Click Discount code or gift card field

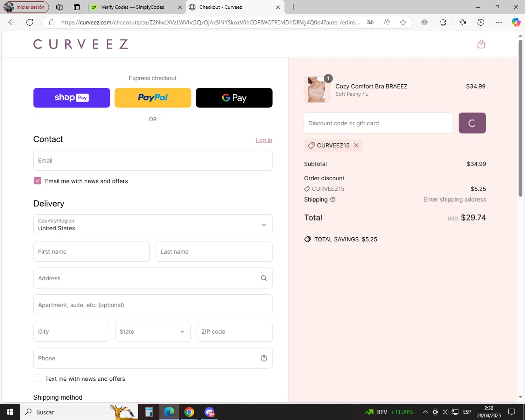click(x=378, y=123)
